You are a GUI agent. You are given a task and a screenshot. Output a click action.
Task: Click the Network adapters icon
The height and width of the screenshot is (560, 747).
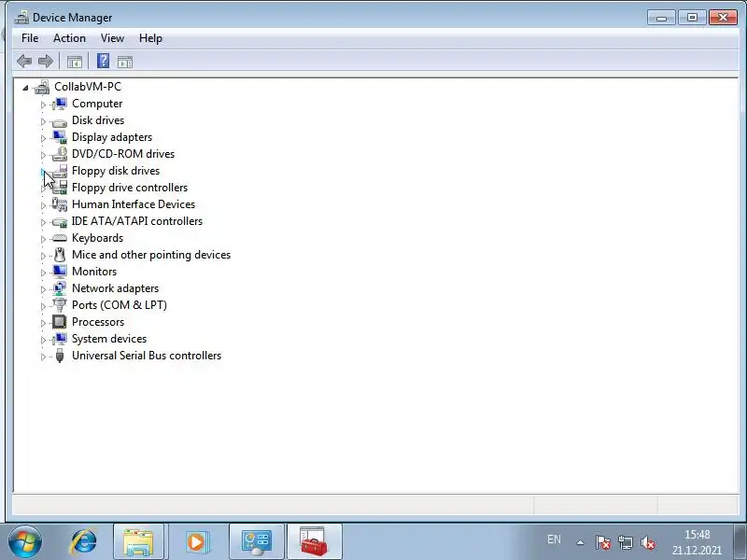point(60,288)
